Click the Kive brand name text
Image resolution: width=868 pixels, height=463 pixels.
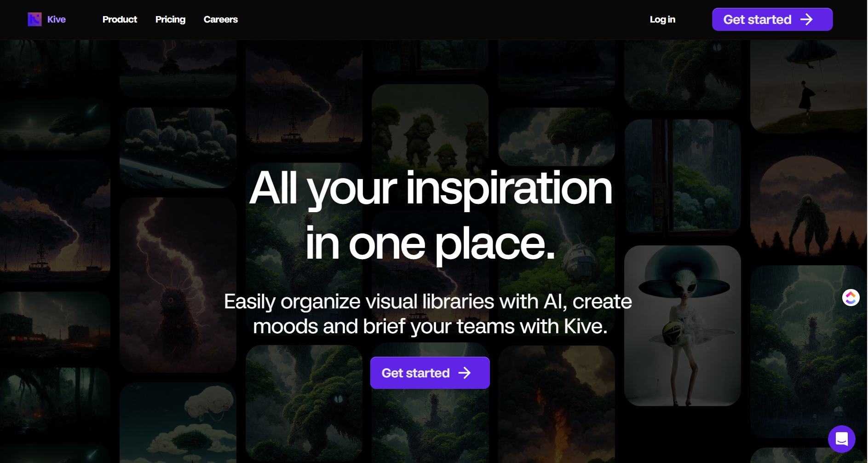click(x=57, y=19)
